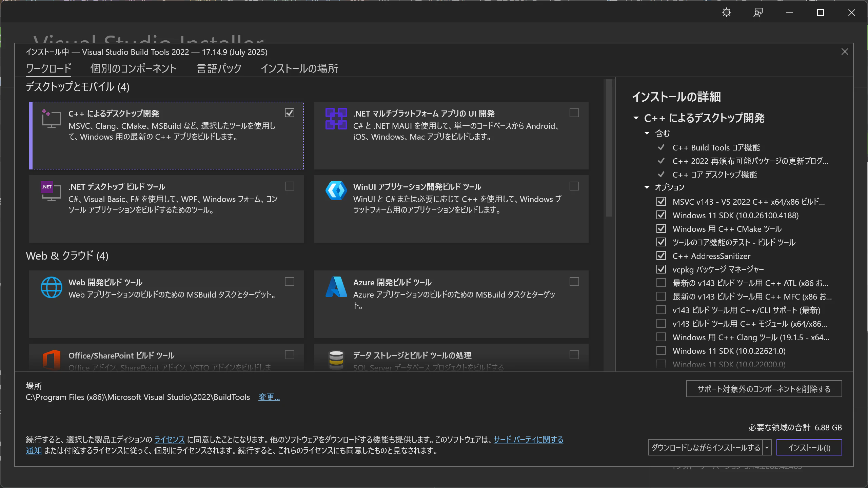Click the C++ desktop development workload icon
This screenshot has height=488, width=868.
tap(51, 119)
